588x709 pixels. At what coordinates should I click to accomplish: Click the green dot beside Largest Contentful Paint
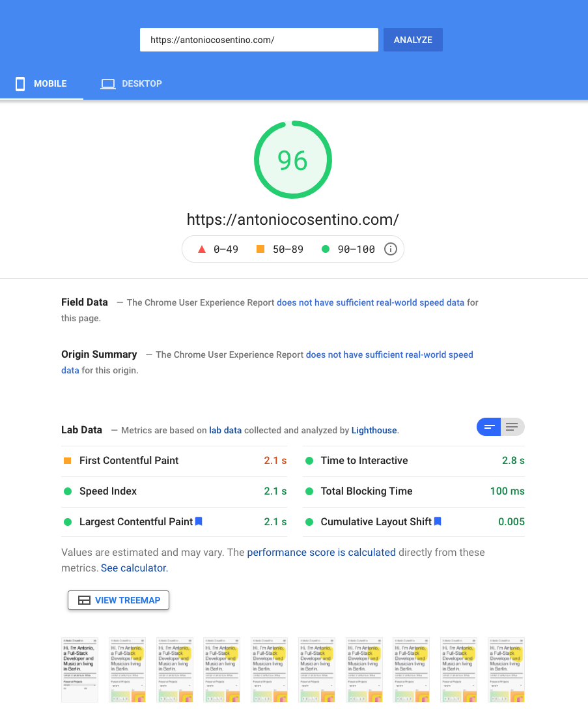pyautogui.click(x=68, y=522)
